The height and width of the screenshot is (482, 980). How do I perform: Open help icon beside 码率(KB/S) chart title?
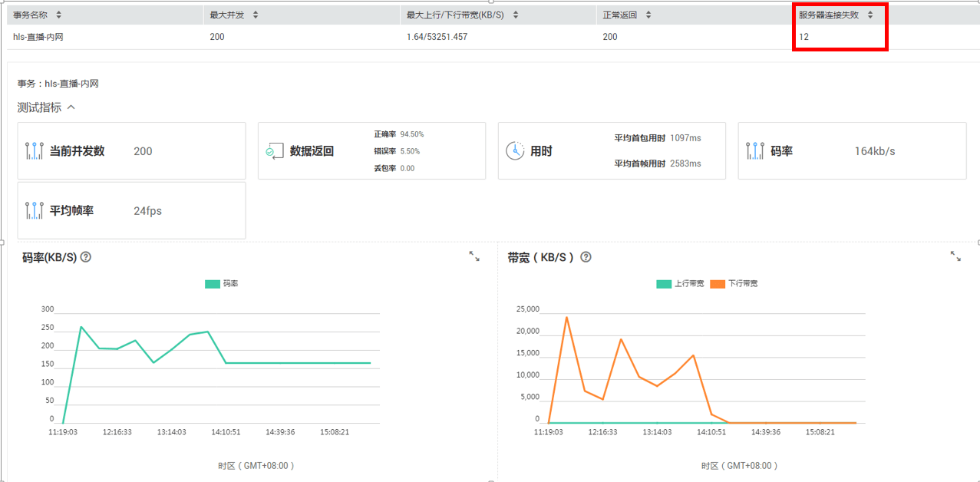tap(86, 257)
